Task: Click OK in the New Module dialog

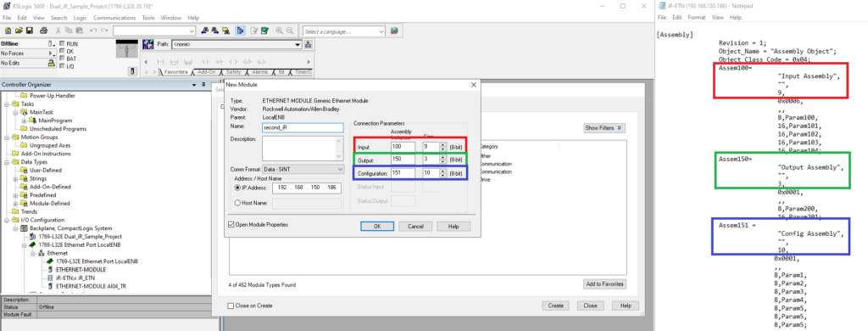Action: [377, 227]
